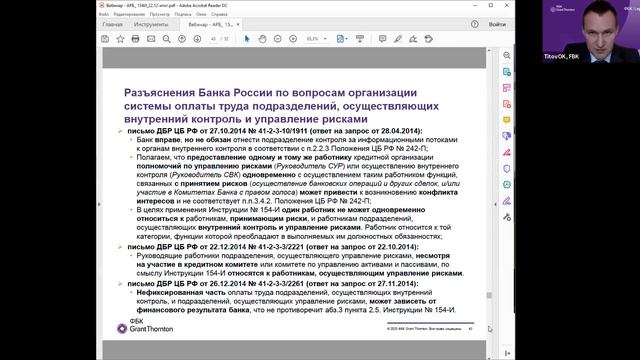Open the Файл menu
This screenshot has width=640, height=360.
[104, 14]
